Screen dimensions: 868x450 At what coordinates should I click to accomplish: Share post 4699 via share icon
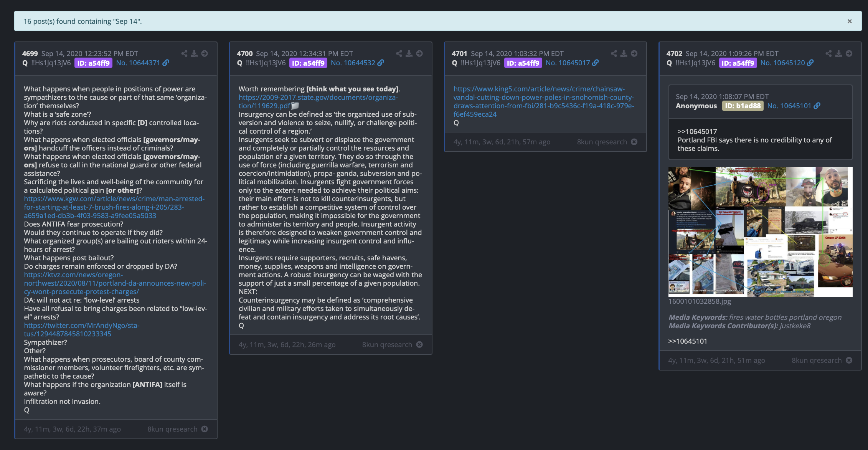pos(185,54)
